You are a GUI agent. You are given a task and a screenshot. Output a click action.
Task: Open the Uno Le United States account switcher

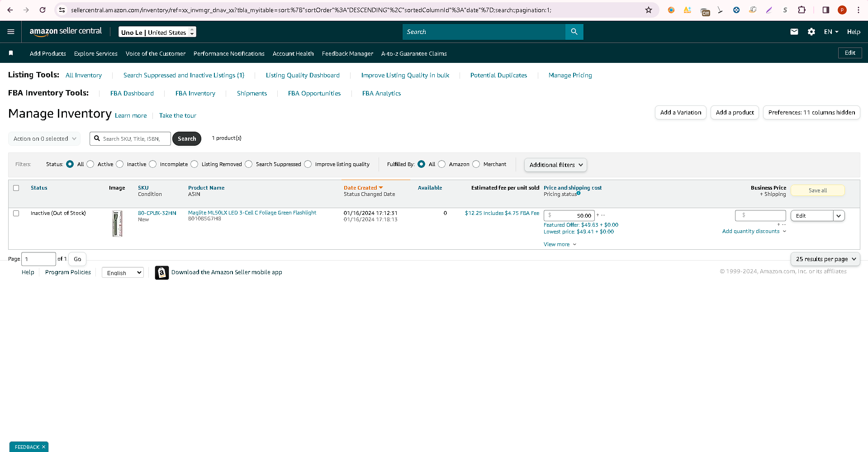[157, 32]
